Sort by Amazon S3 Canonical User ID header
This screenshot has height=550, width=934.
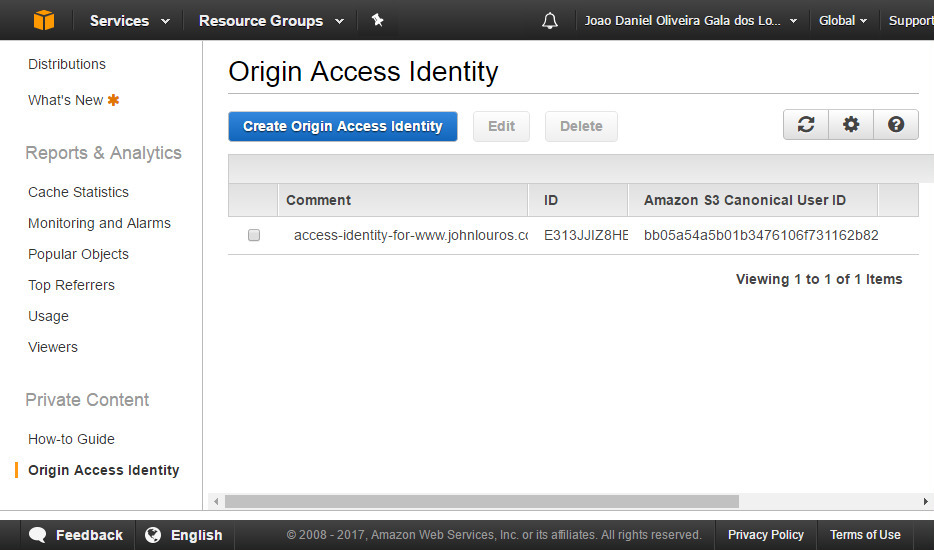(753, 200)
